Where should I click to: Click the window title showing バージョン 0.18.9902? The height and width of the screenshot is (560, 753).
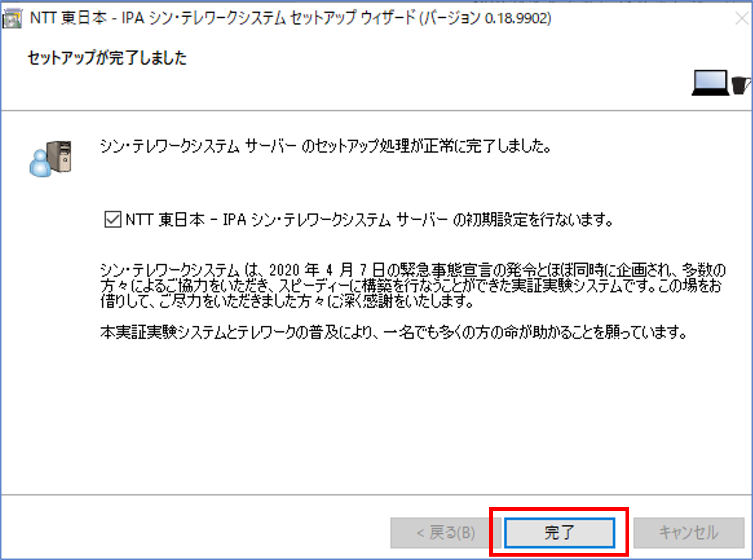[290, 18]
